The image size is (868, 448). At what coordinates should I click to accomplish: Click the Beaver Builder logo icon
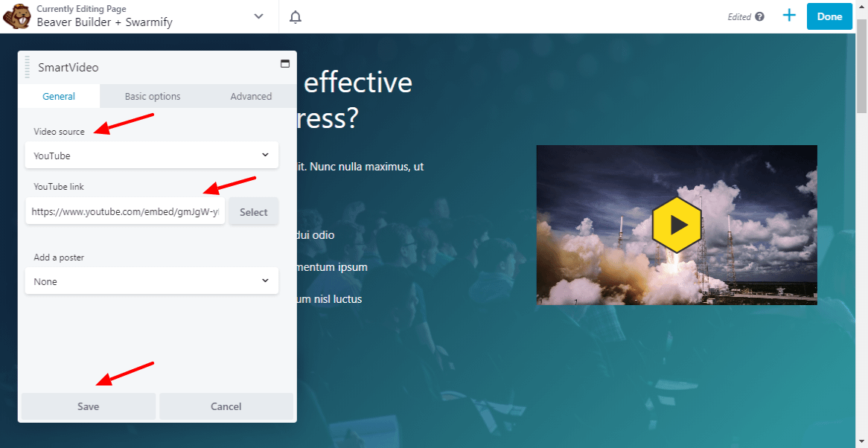(16, 16)
